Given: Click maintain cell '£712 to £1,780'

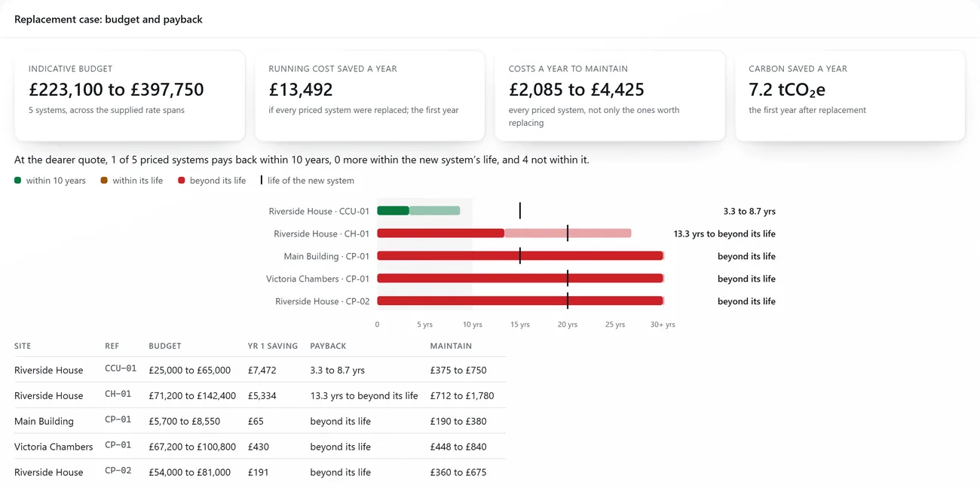Looking at the screenshot, I should tap(462, 396).
